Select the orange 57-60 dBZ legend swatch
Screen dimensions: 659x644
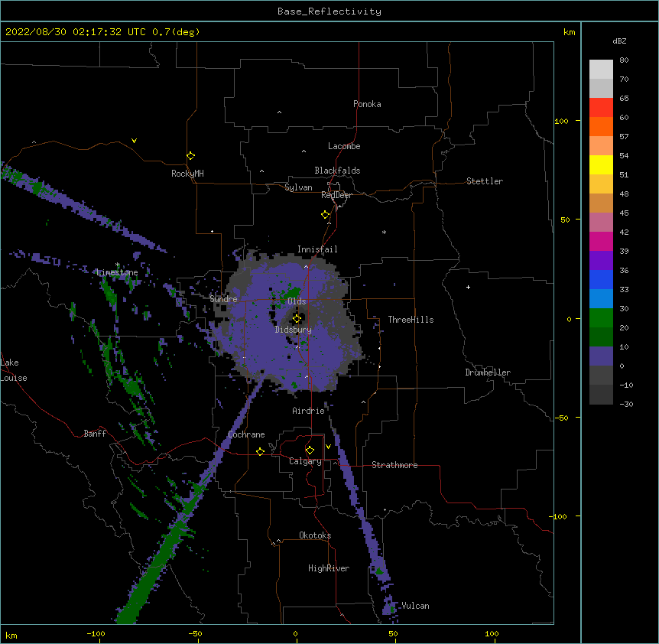601,126
